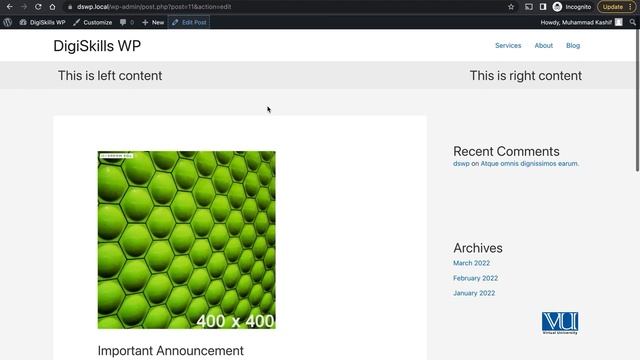Click the Archives heading

[x=478, y=248]
